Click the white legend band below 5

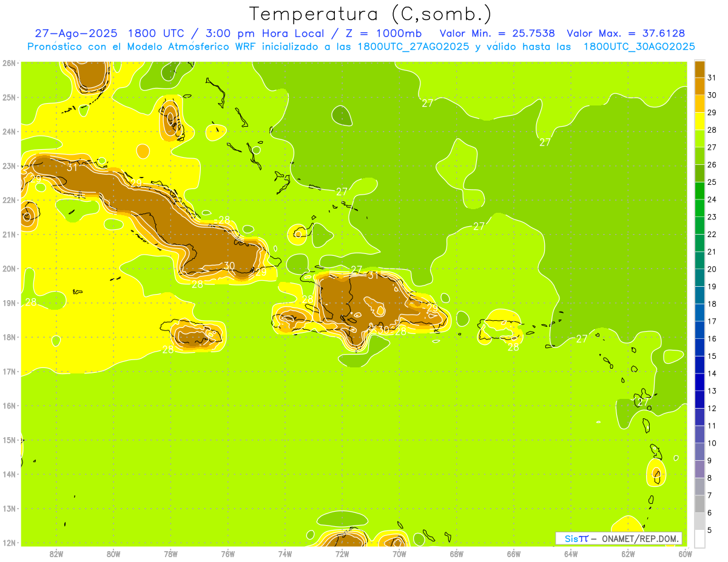pos(699,538)
